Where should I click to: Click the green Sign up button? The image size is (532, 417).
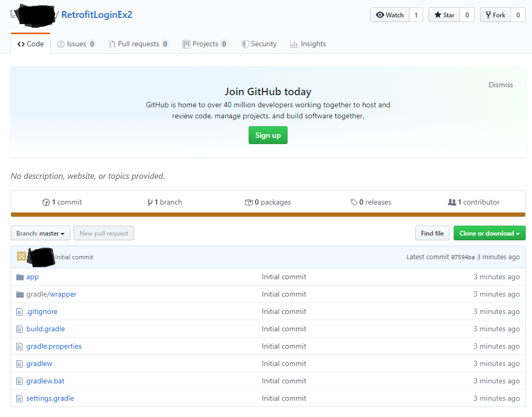268,135
